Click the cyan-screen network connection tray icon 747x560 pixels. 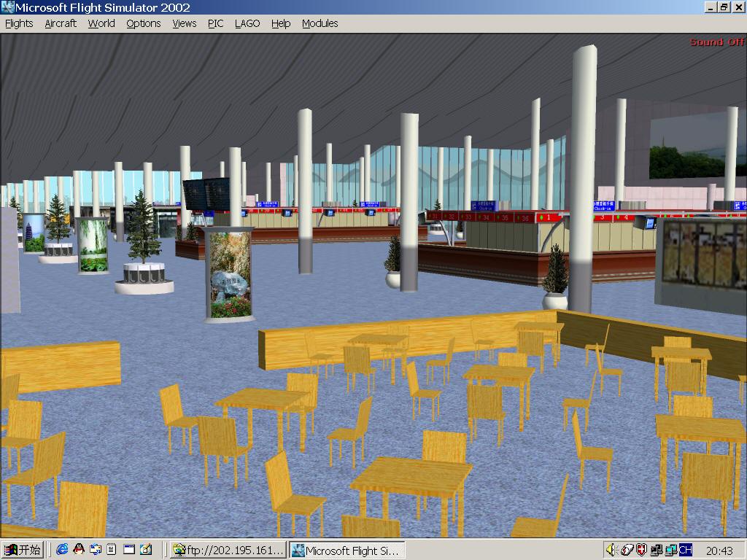[671, 550]
